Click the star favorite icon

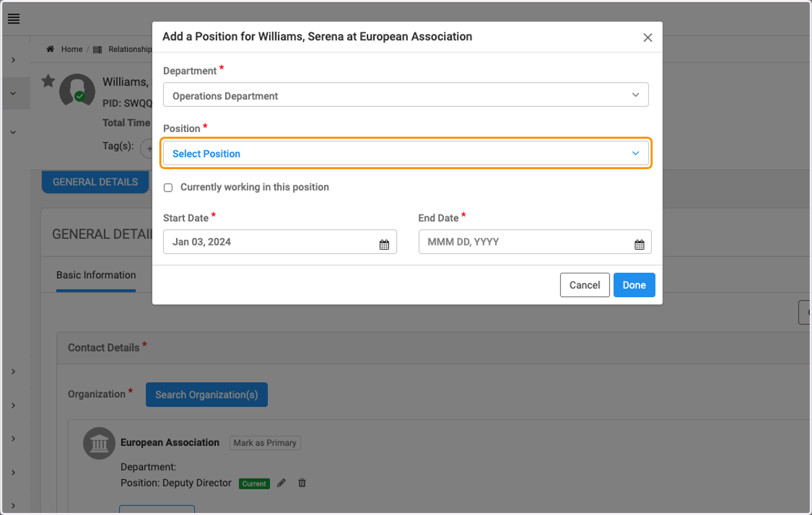[x=48, y=81]
